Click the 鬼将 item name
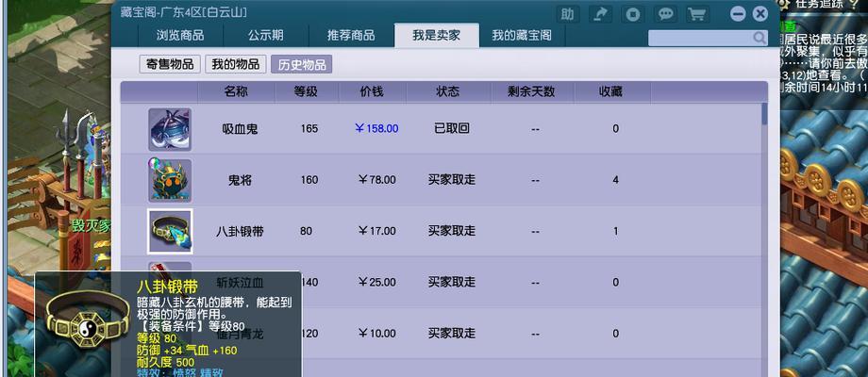868x377 pixels. pyautogui.click(x=241, y=180)
